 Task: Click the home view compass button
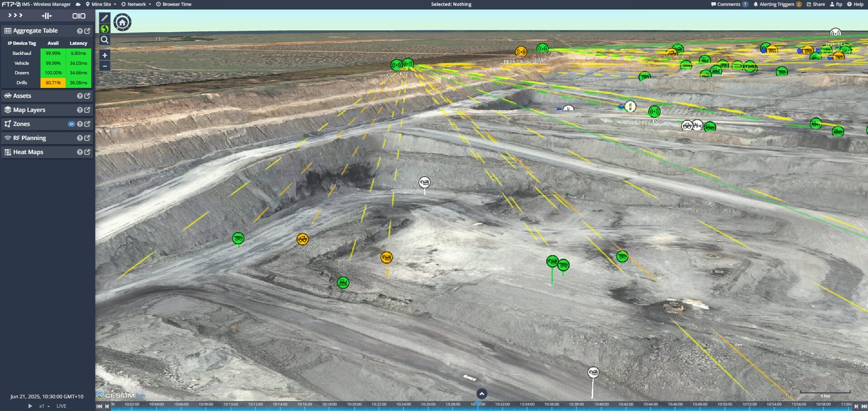click(x=122, y=22)
